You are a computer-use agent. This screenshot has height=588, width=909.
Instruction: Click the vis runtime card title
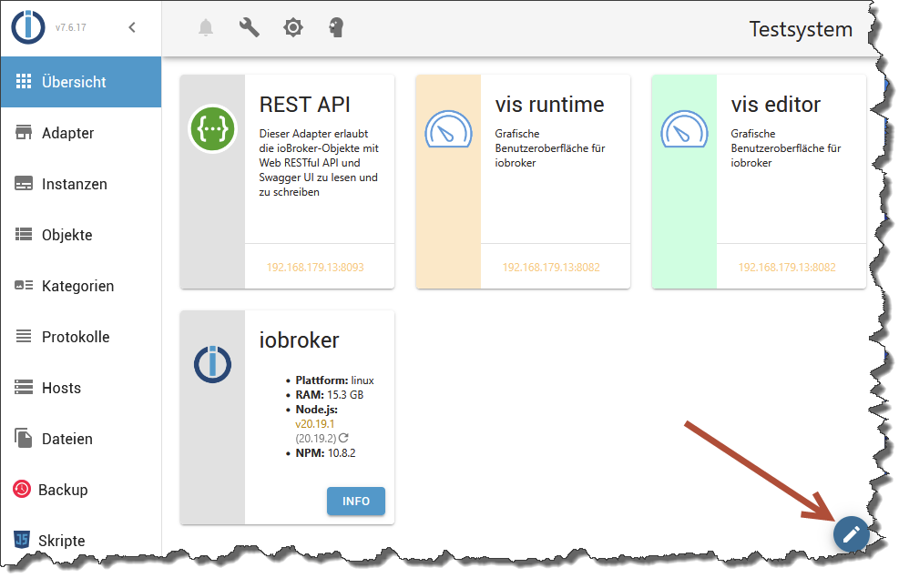549,105
